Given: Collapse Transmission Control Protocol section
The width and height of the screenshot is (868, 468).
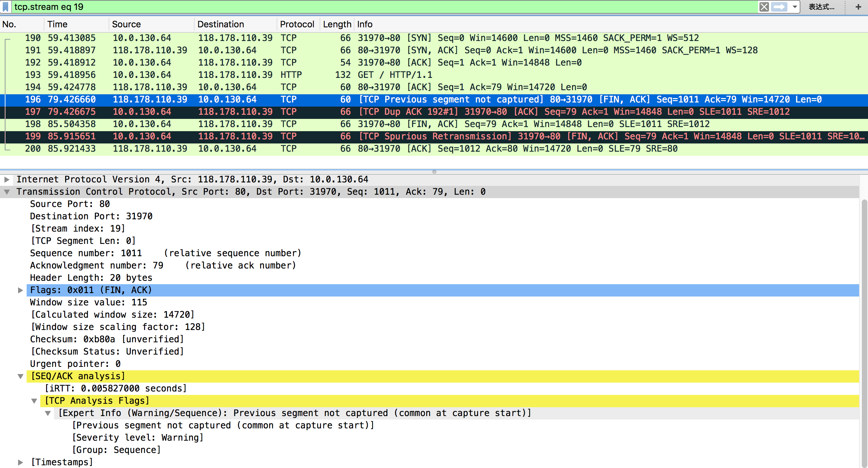Looking at the screenshot, I should 7,192.
